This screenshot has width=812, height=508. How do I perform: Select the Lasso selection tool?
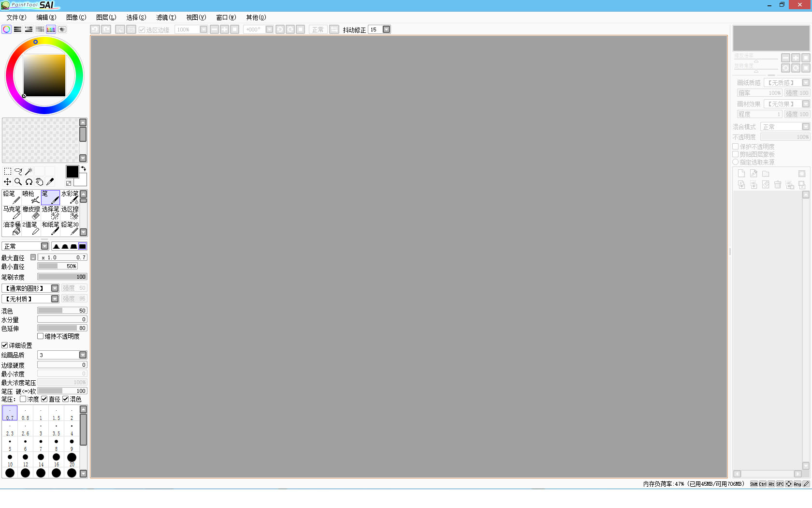coord(18,171)
